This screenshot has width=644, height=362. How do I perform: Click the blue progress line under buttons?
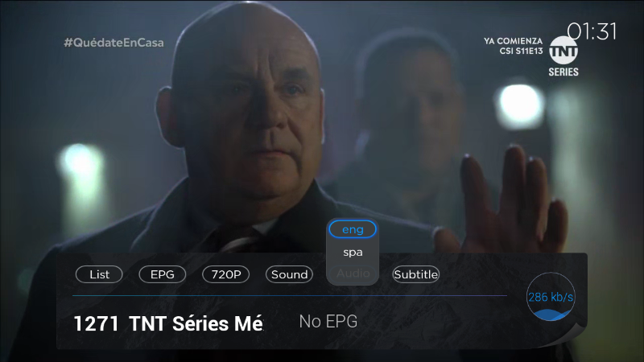pyautogui.click(x=290, y=295)
